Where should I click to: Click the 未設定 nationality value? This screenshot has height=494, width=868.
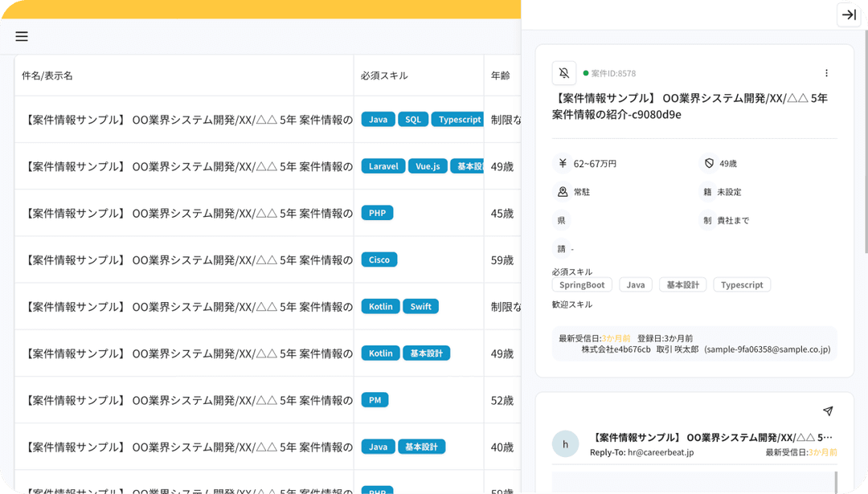pos(729,192)
